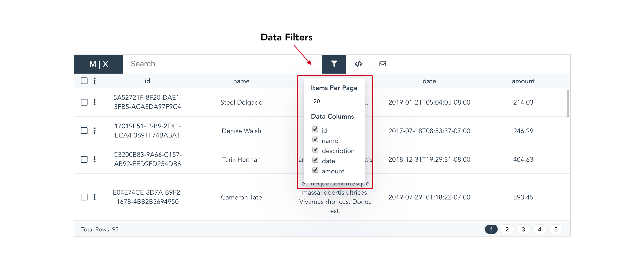
Task: Select the Tarik Herman row checkbox
Action: [x=84, y=159]
